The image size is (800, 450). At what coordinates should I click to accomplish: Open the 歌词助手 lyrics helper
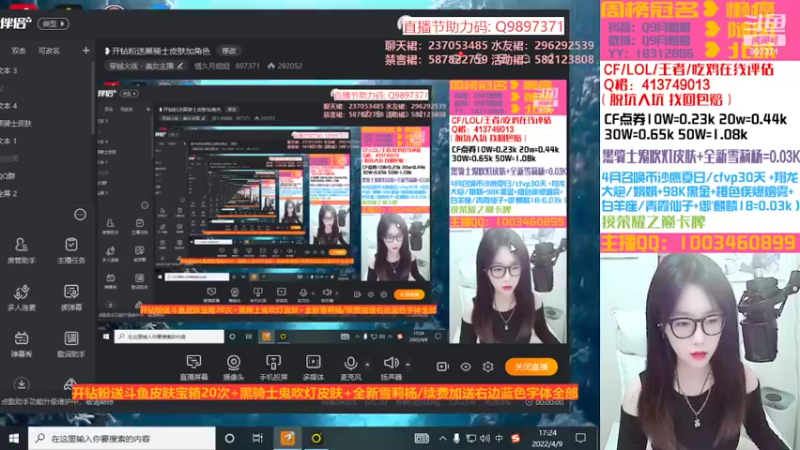point(71,344)
